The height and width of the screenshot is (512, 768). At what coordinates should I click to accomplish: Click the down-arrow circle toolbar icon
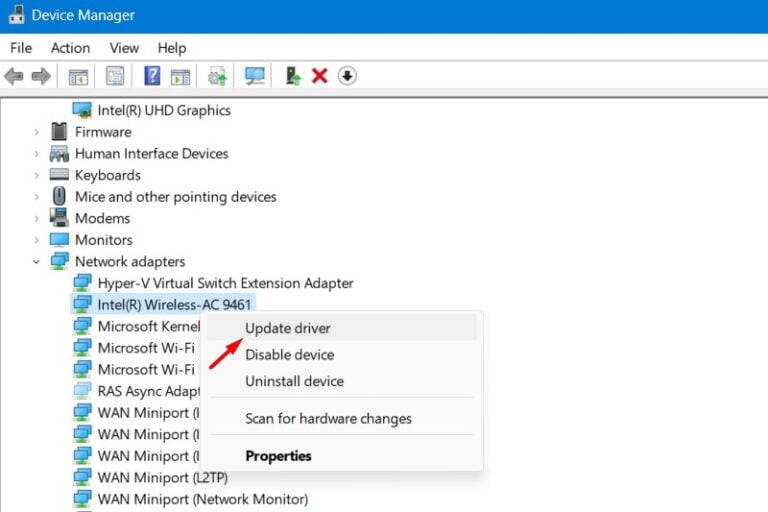(347, 76)
